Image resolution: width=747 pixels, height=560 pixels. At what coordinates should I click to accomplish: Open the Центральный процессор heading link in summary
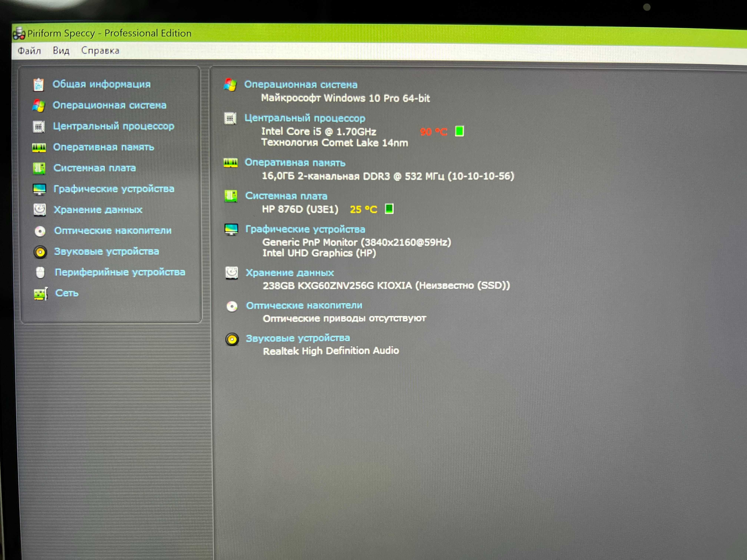[x=305, y=118]
